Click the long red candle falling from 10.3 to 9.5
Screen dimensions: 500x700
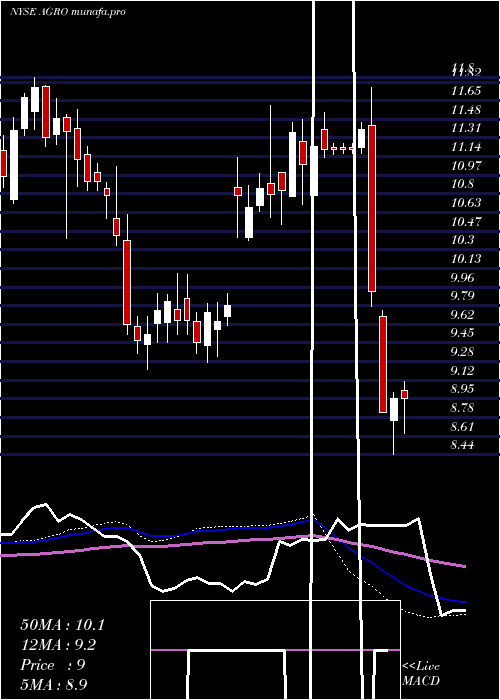pos(127,282)
